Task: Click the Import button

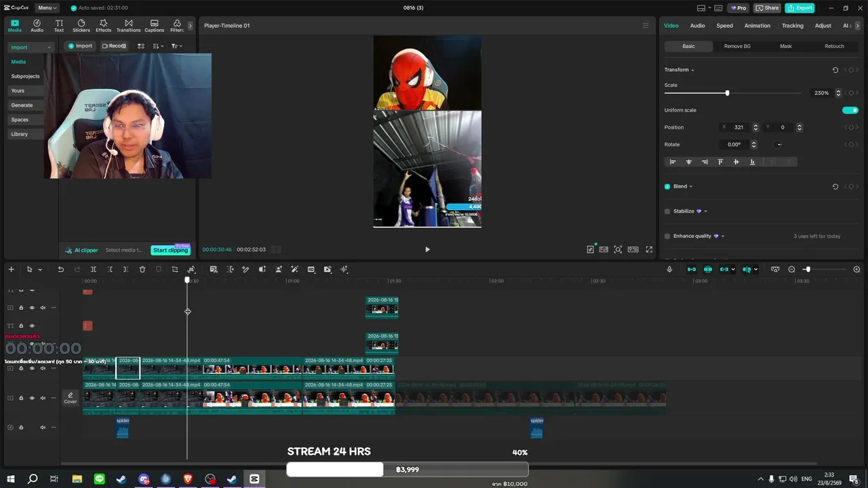Action: pyautogui.click(x=79, y=46)
